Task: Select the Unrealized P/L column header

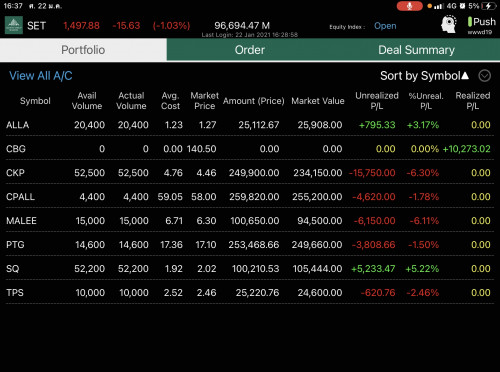Action: pyautogui.click(x=377, y=101)
